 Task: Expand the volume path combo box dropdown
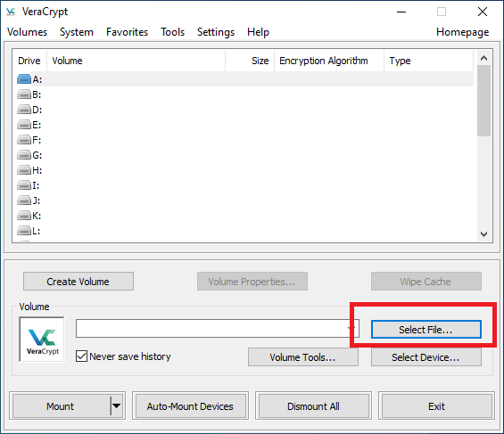(351, 328)
